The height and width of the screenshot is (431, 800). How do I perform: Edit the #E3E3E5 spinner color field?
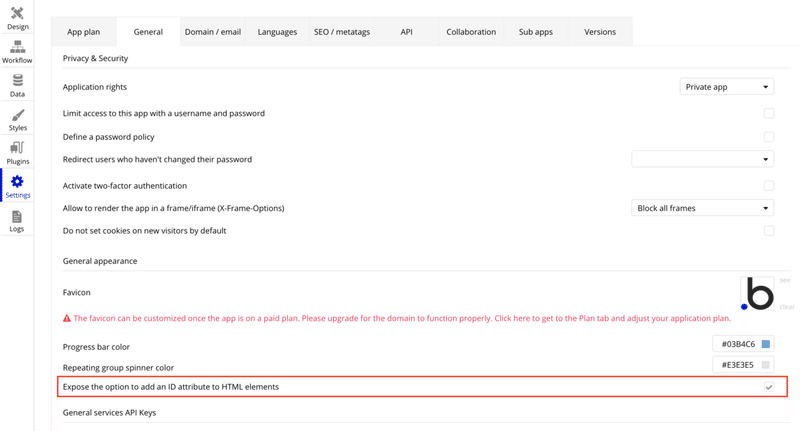tap(743, 365)
